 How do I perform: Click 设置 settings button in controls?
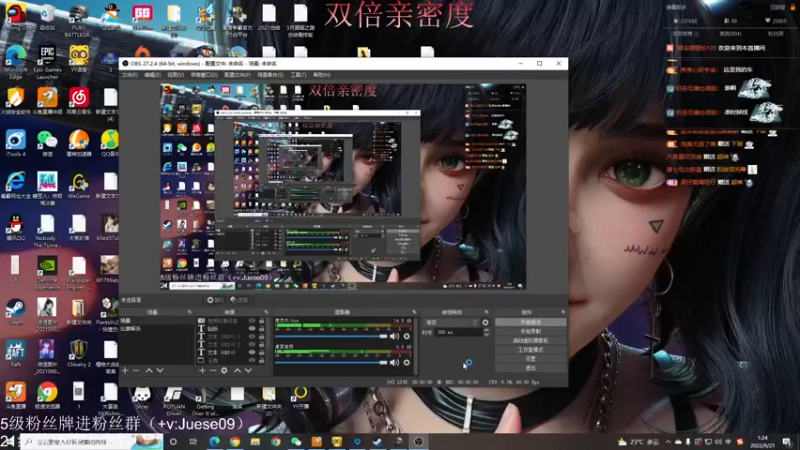pyautogui.click(x=531, y=359)
